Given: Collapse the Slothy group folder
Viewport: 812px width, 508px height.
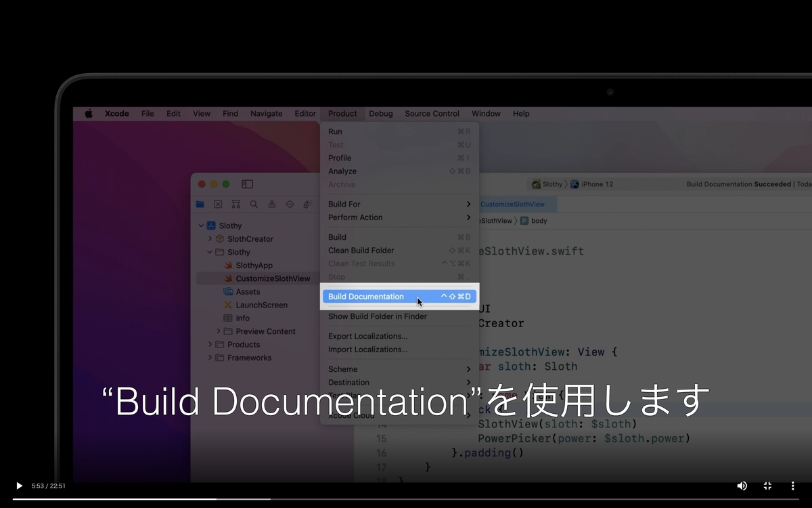Looking at the screenshot, I should 210,252.
